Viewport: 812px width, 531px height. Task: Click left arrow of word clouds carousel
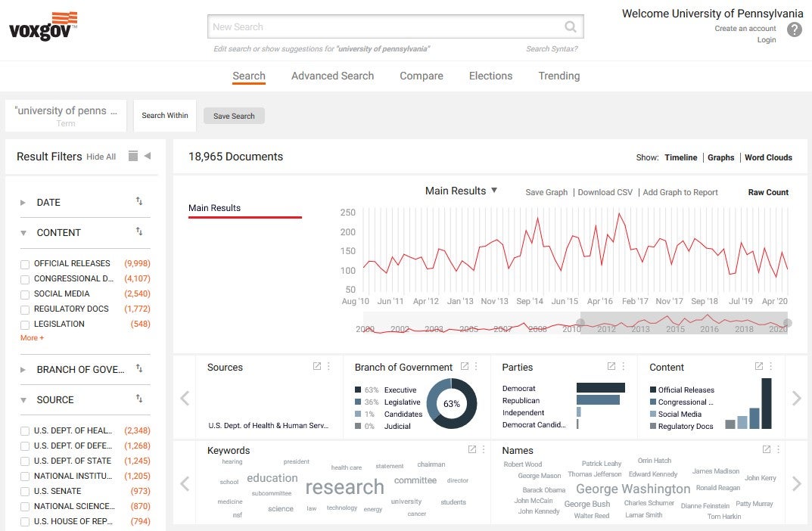coord(185,484)
